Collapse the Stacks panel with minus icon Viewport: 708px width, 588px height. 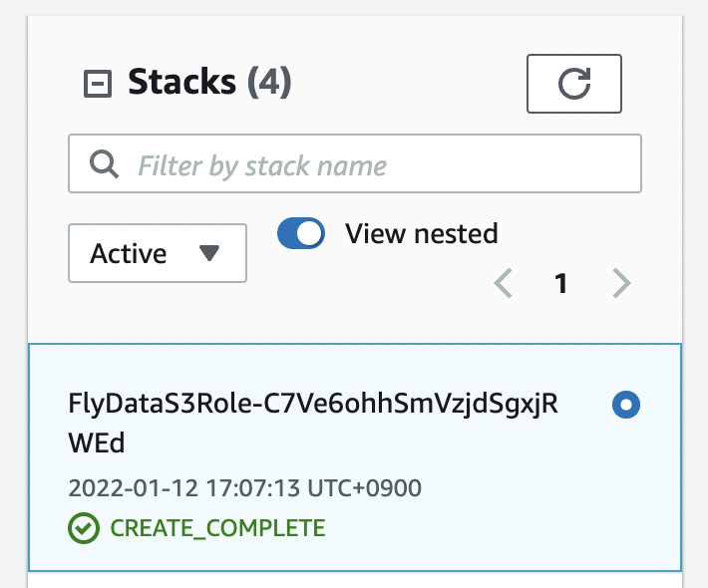click(98, 84)
